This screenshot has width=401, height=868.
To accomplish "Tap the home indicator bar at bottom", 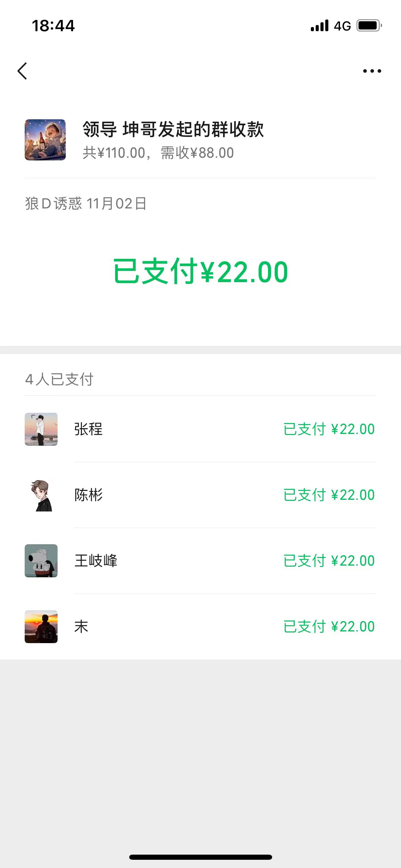I will (200, 857).
